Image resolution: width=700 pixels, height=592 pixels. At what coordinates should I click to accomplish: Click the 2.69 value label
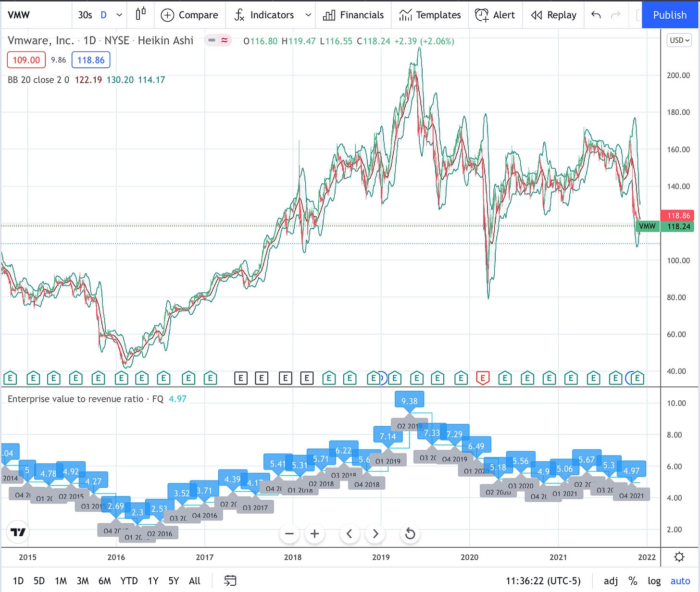[116, 506]
